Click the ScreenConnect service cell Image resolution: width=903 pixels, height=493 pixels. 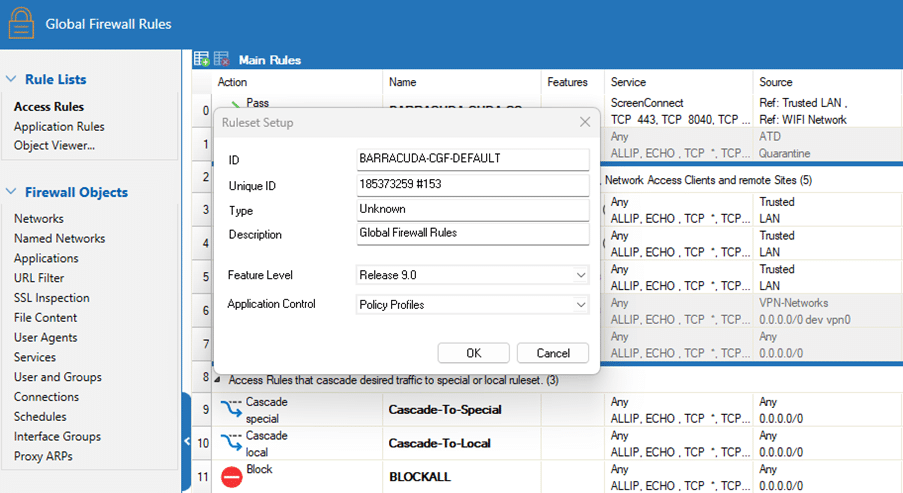click(678, 111)
